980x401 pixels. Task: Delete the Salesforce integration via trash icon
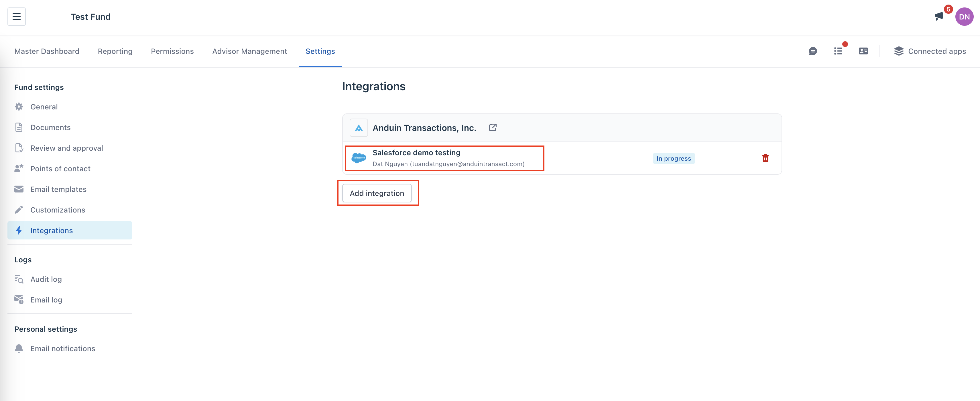[765, 158]
